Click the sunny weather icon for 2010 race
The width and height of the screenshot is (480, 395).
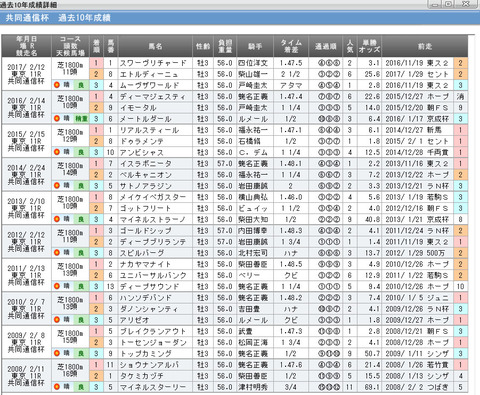[57, 320]
